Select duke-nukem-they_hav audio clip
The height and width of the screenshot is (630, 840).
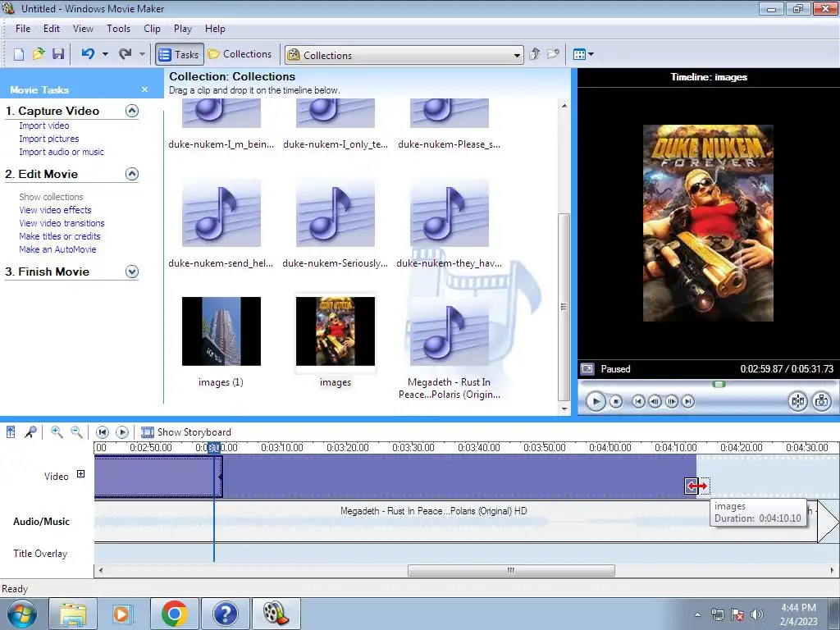pos(450,212)
